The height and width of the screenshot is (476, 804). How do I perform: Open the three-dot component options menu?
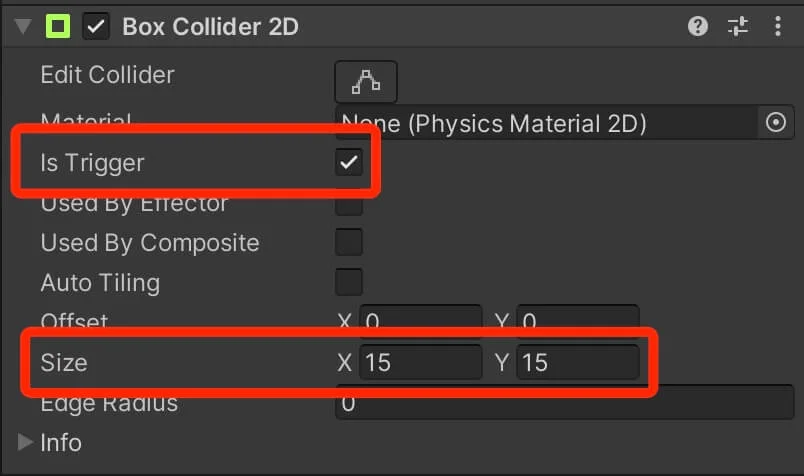pyautogui.click(x=777, y=26)
